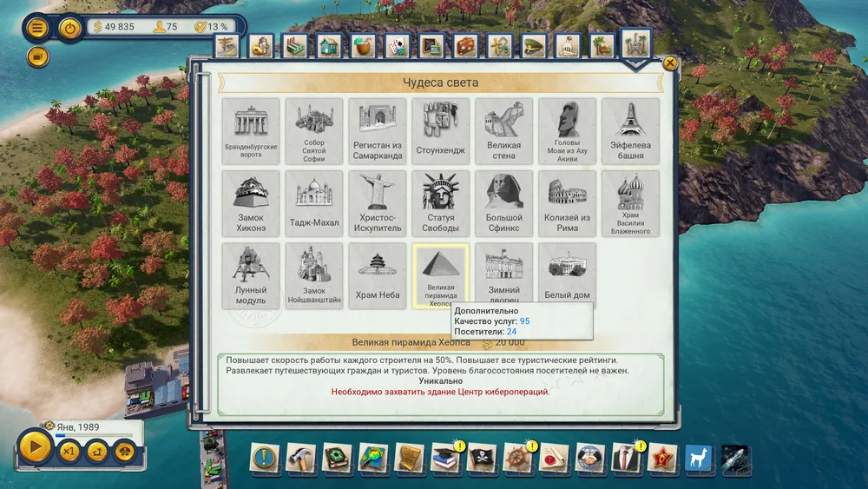Open the coconut drink entertainment build tab
This screenshot has width=868, height=489.
click(x=363, y=46)
